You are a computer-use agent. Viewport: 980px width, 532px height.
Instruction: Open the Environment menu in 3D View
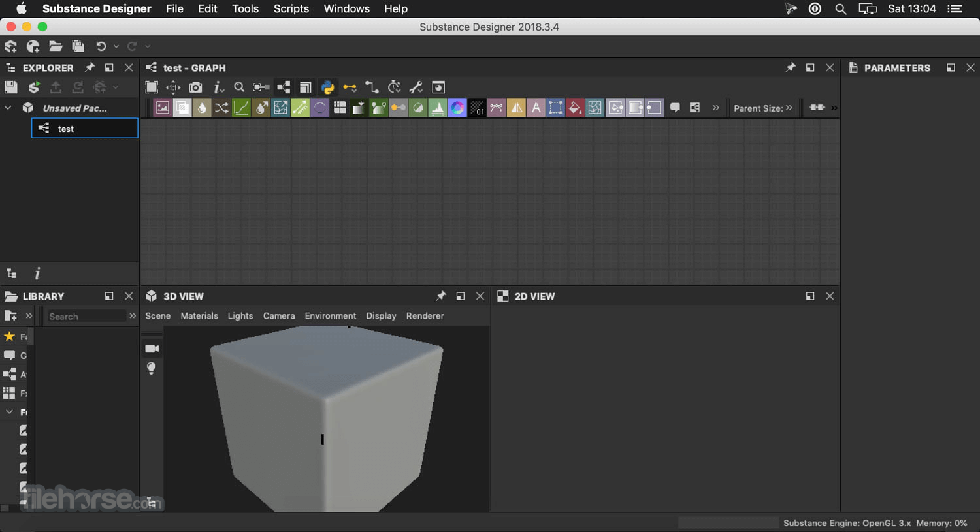point(331,316)
